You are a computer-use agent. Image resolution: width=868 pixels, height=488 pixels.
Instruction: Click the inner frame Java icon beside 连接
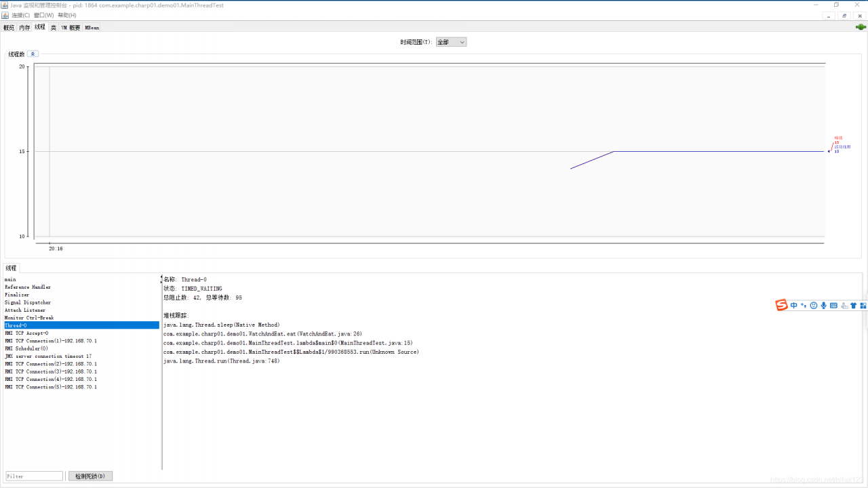5,15
